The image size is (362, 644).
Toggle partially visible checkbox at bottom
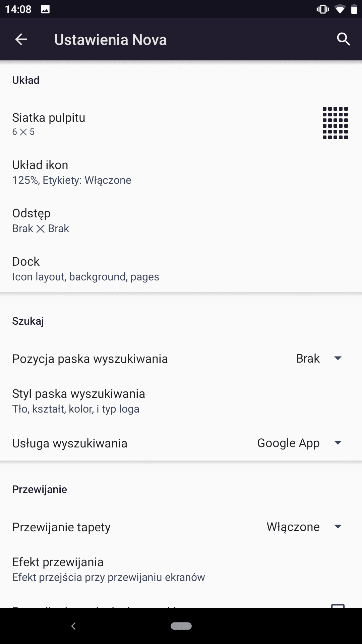point(338,606)
